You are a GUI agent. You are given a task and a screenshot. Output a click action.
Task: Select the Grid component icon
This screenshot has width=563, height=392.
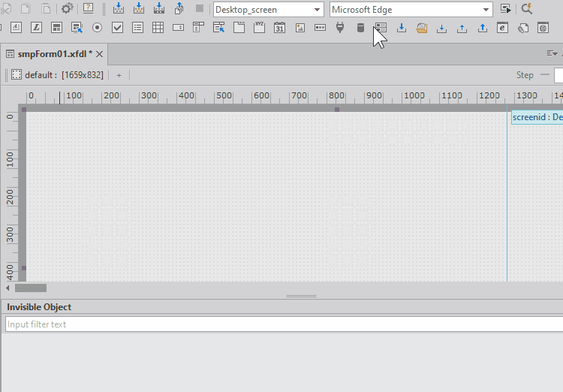coord(158,28)
